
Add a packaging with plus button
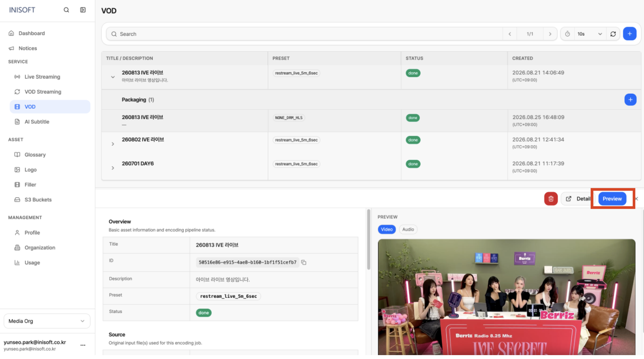click(630, 100)
